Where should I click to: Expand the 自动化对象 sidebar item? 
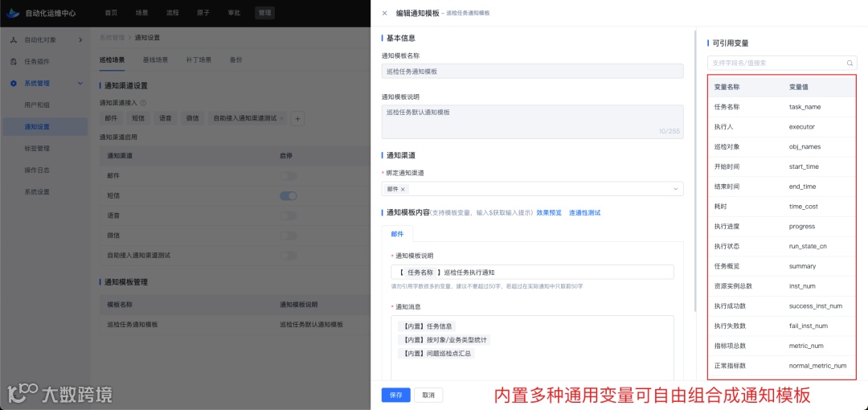[80, 40]
